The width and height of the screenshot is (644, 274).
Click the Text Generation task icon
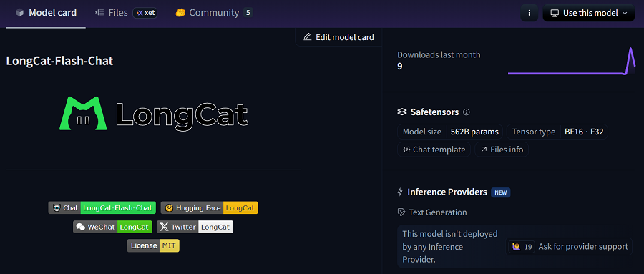pyautogui.click(x=401, y=212)
